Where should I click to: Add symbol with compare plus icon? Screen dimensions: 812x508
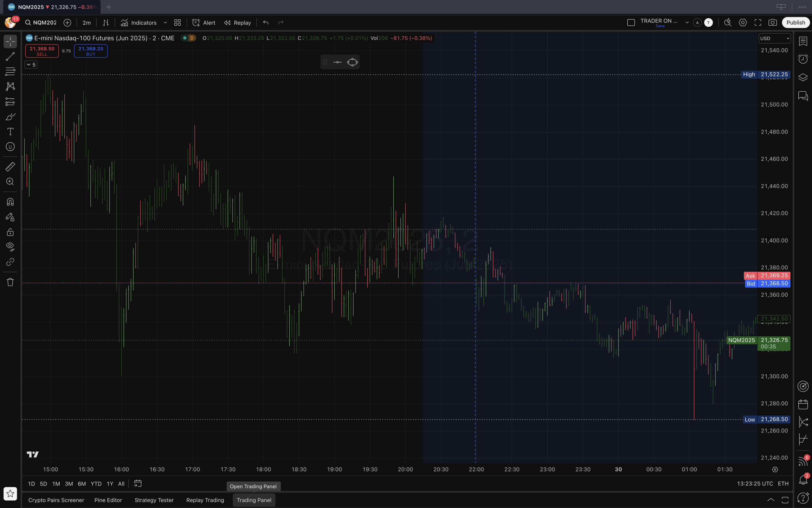tap(67, 23)
